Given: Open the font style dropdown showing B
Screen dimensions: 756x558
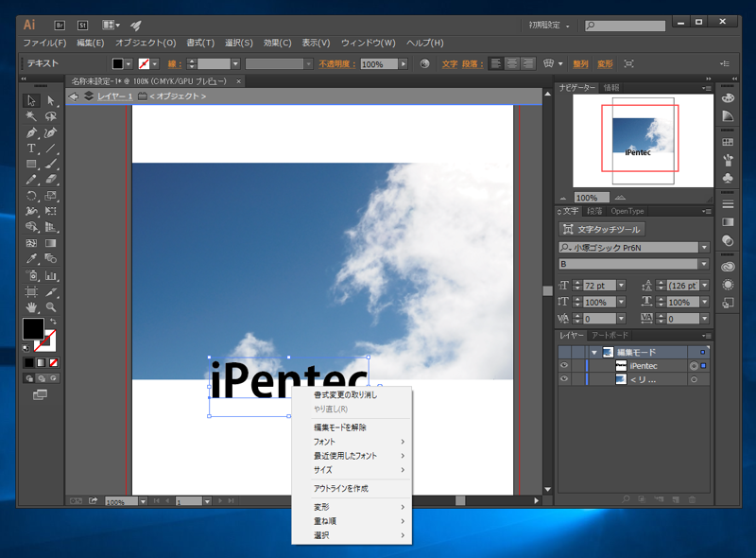Looking at the screenshot, I should pyautogui.click(x=704, y=264).
